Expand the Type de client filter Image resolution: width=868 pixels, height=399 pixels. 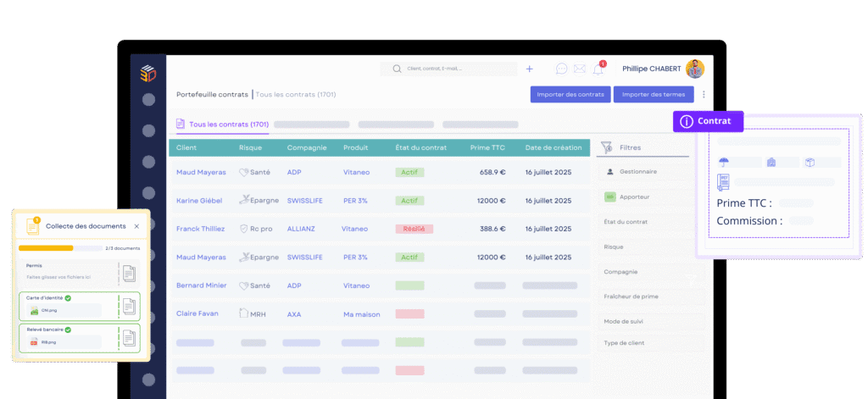(x=651, y=343)
